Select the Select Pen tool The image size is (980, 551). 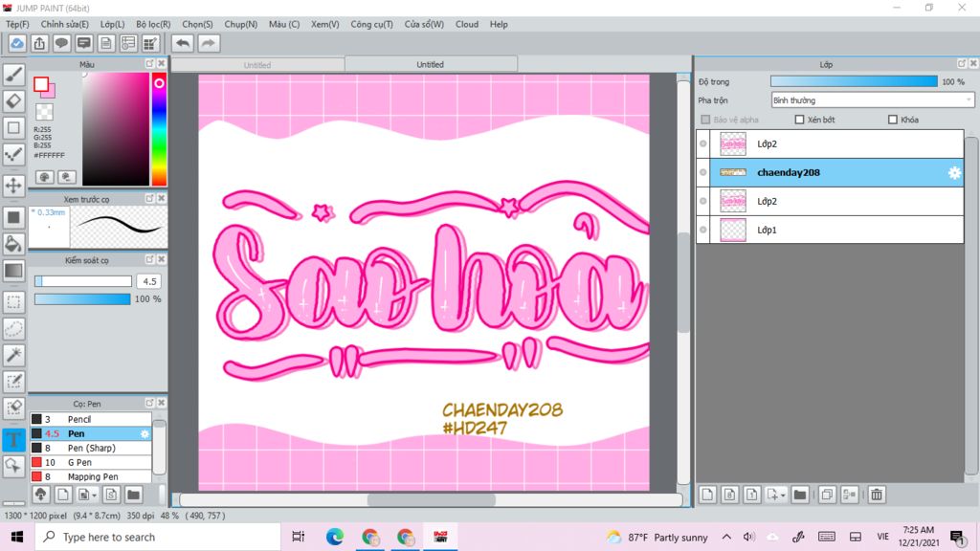coord(13,382)
